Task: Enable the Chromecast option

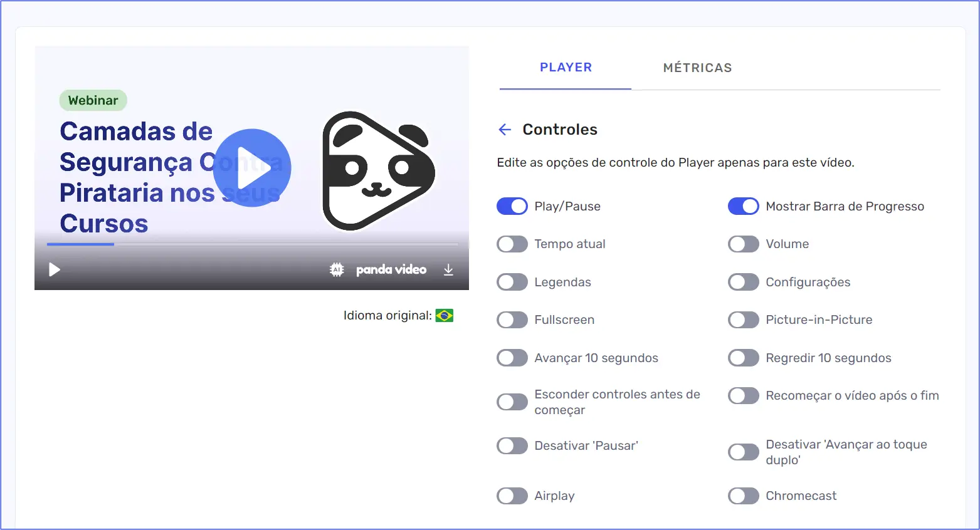Action: point(744,496)
